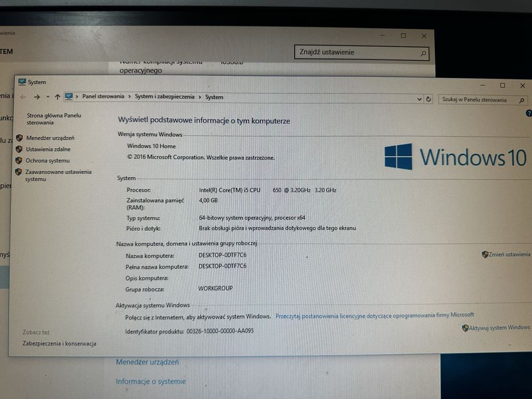Click the Back arrow in System window
Image resolution: width=532 pixels, height=399 pixels.
pyautogui.click(x=23, y=97)
